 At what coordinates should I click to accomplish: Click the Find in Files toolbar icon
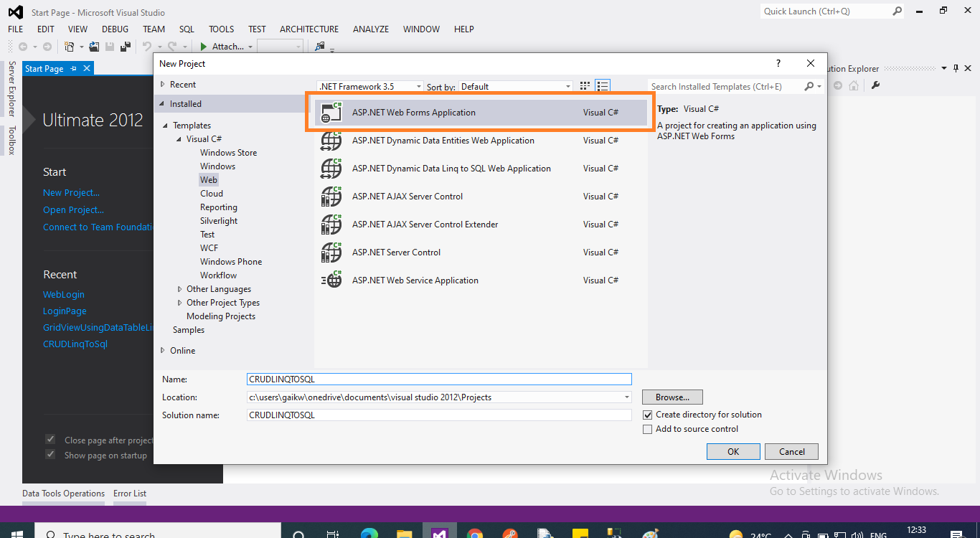(x=320, y=47)
